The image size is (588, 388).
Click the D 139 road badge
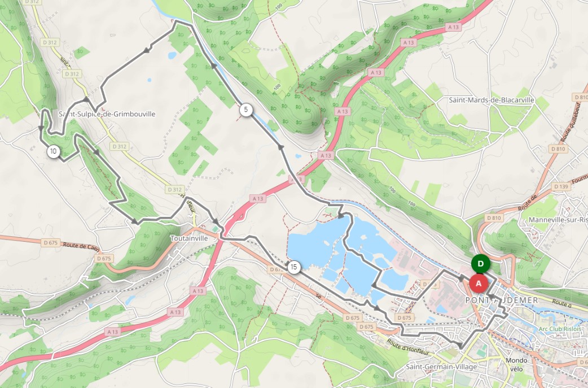coord(560,186)
